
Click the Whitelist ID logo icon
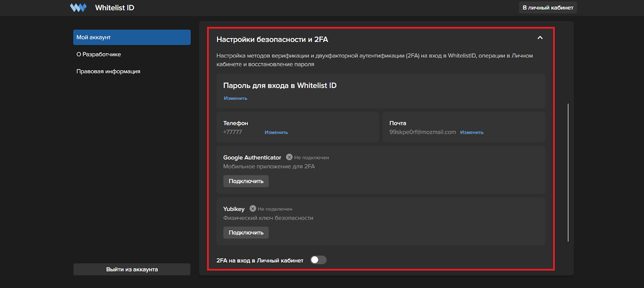point(78,8)
